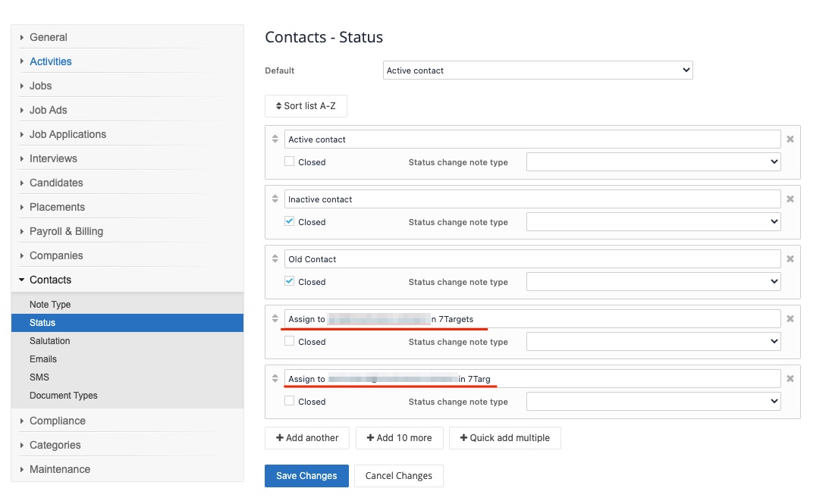Click the drag handle for Active contact

[x=275, y=139]
